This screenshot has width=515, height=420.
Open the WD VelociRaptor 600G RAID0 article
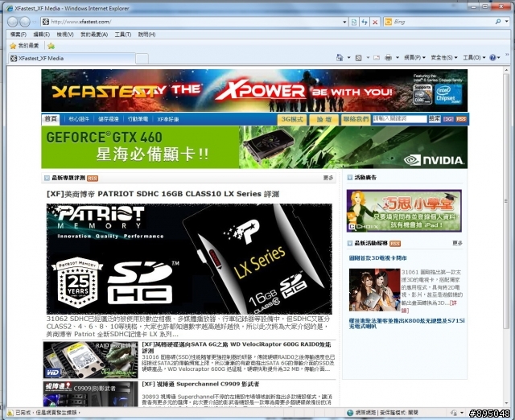coord(237,348)
